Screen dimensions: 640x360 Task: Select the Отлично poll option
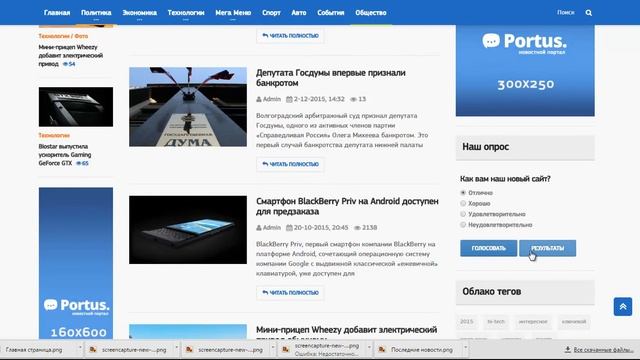[463, 193]
